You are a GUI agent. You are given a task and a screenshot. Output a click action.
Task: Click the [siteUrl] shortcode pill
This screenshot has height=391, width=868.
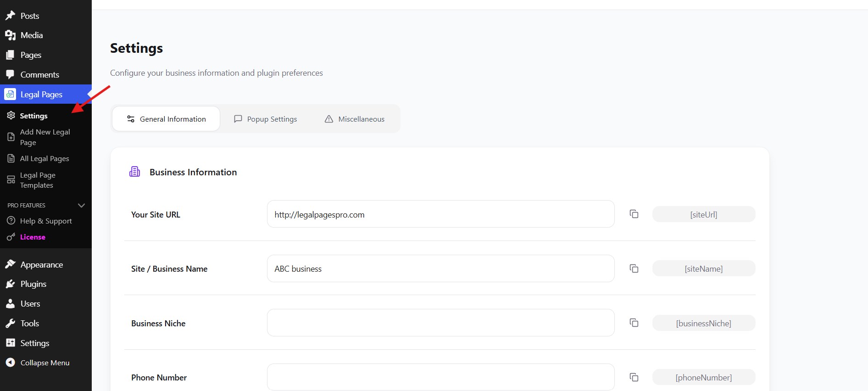point(704,214)
